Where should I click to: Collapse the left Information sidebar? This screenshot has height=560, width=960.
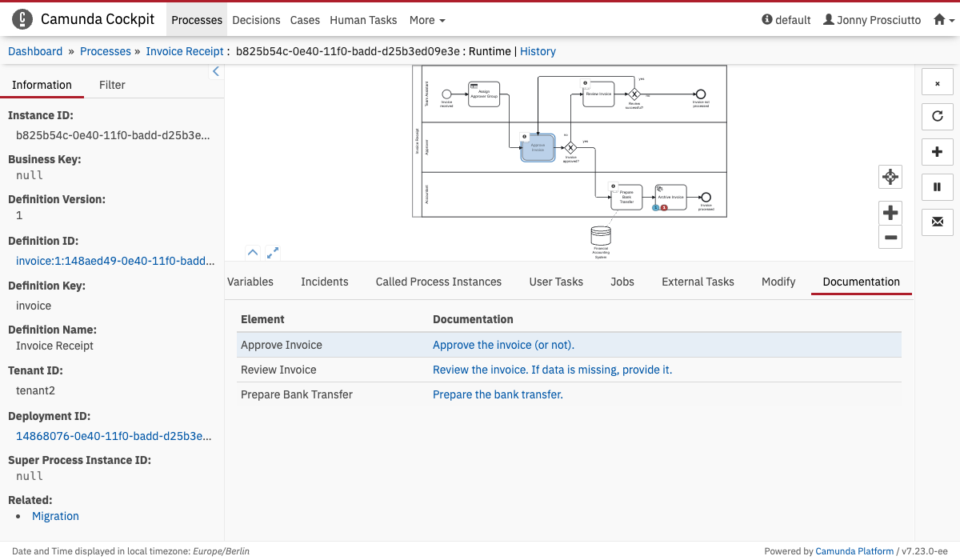[x=215, y=72]
